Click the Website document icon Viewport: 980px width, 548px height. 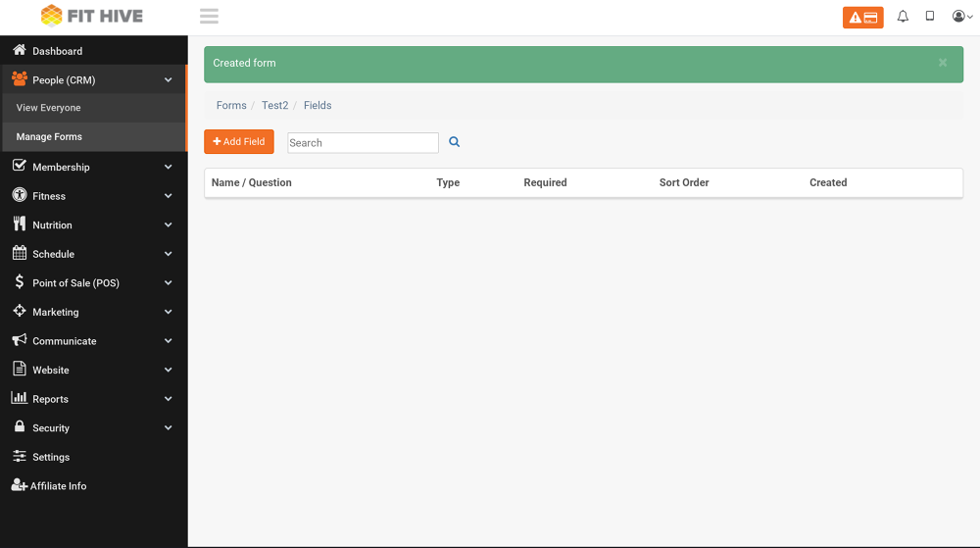(x=20, y=369)
